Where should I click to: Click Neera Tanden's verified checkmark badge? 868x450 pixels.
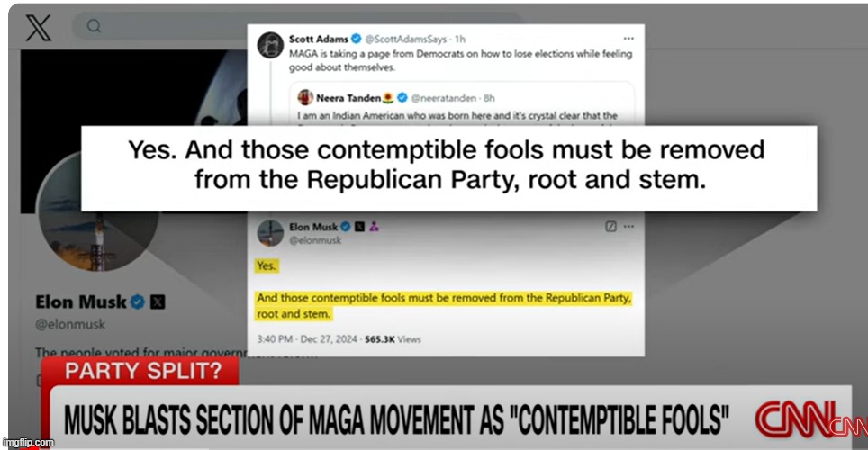(402, 98)
